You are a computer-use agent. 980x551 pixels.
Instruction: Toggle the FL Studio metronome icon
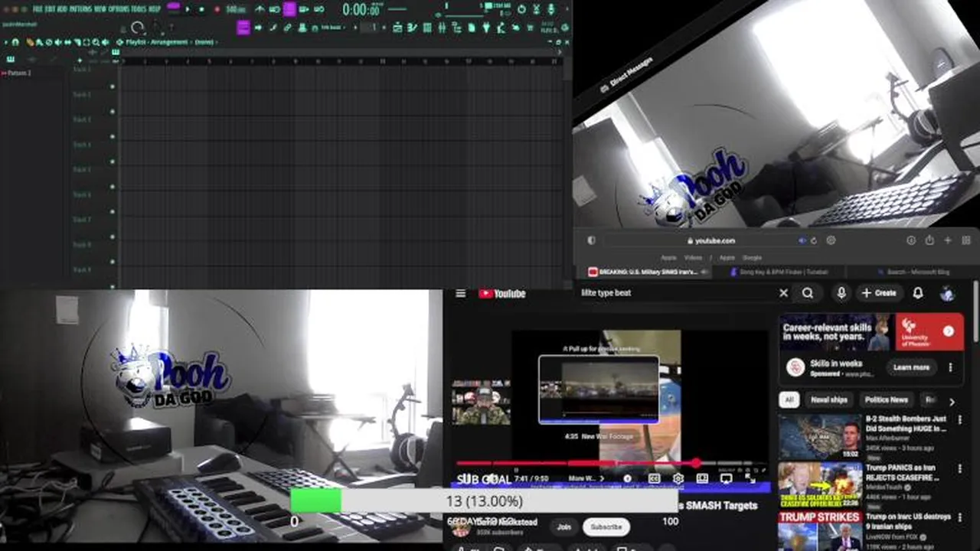pos(260,8)
